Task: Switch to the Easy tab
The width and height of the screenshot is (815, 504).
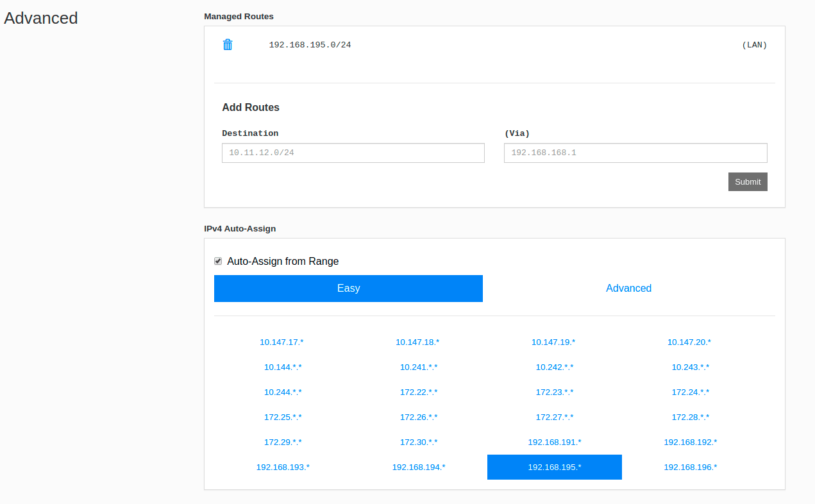Action: point(348,289)
